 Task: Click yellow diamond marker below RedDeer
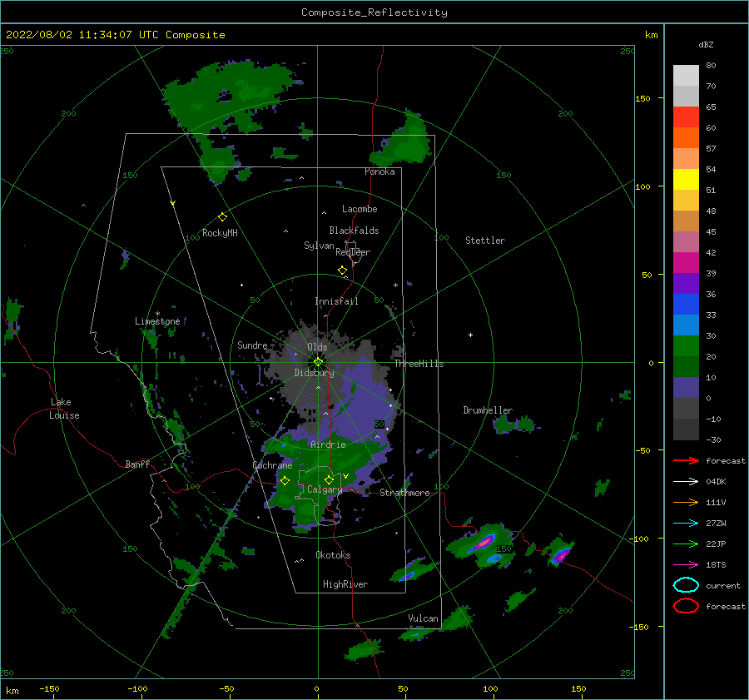pyautogui.click(x=343, y=271)
